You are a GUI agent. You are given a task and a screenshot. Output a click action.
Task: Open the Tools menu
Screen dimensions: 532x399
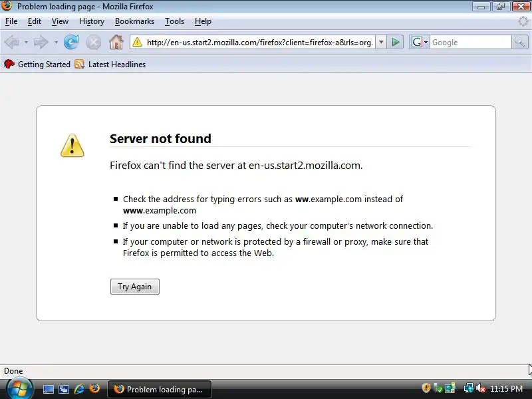coord(174,21)
